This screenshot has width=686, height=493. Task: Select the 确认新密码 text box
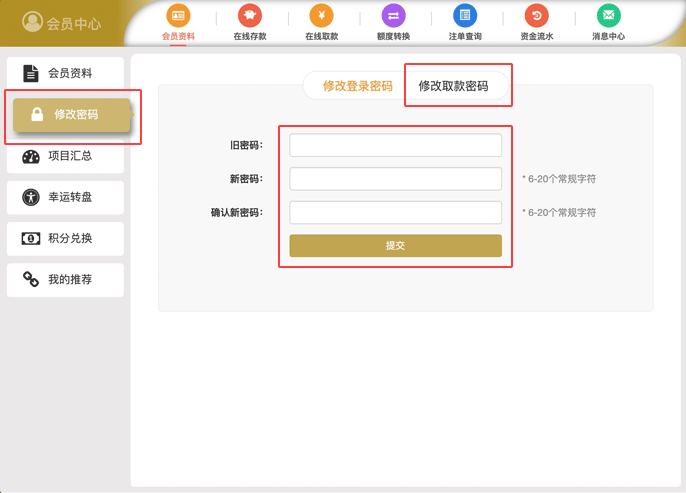click(x=395, y=213)
